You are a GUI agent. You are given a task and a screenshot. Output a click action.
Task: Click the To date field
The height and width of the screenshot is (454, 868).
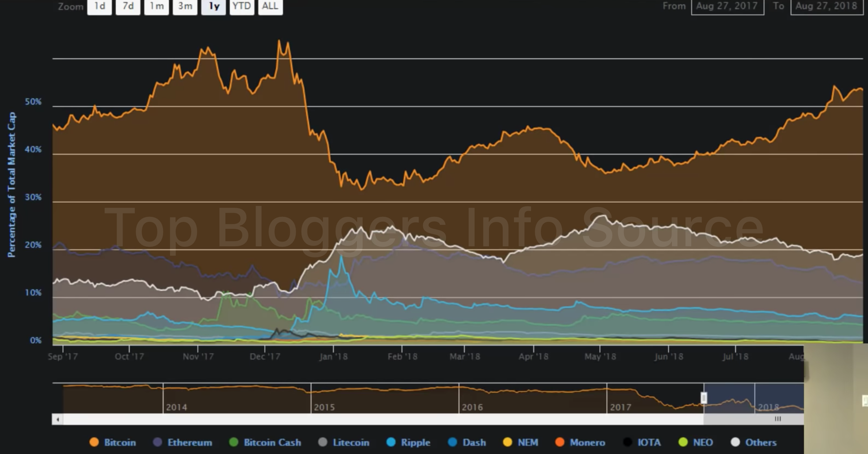click(x=826, y=6)
